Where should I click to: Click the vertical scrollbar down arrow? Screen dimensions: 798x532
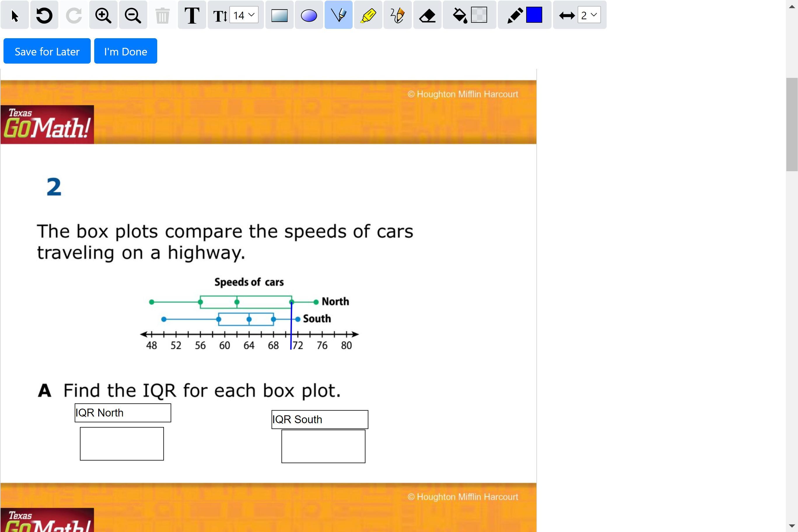coord(792,526)
